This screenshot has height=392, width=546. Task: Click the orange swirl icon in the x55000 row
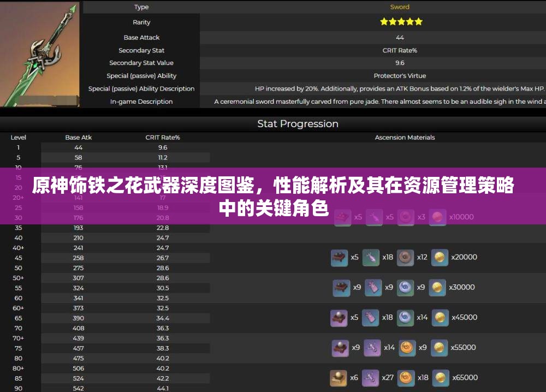pyautogui.click(x=407, y=348)
